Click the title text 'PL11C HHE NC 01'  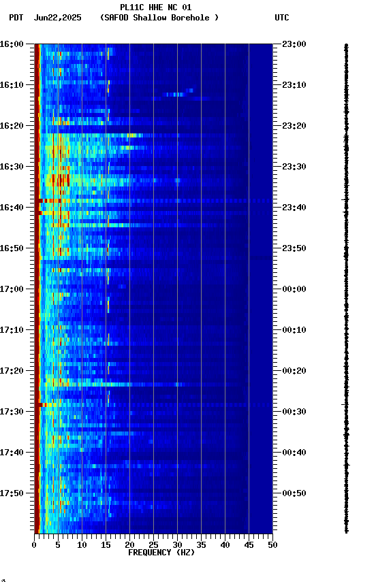pos(156,7)
